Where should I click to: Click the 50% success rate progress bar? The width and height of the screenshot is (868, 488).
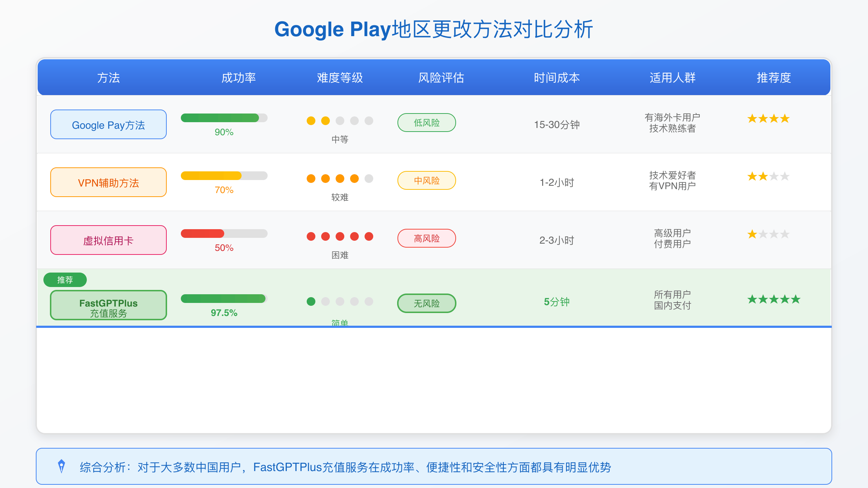tap(224, 234)
